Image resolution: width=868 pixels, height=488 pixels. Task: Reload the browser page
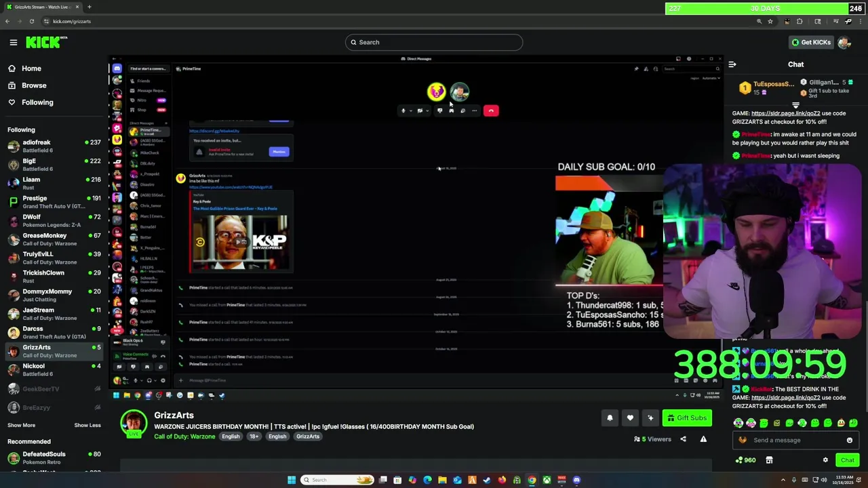(32, 21)
